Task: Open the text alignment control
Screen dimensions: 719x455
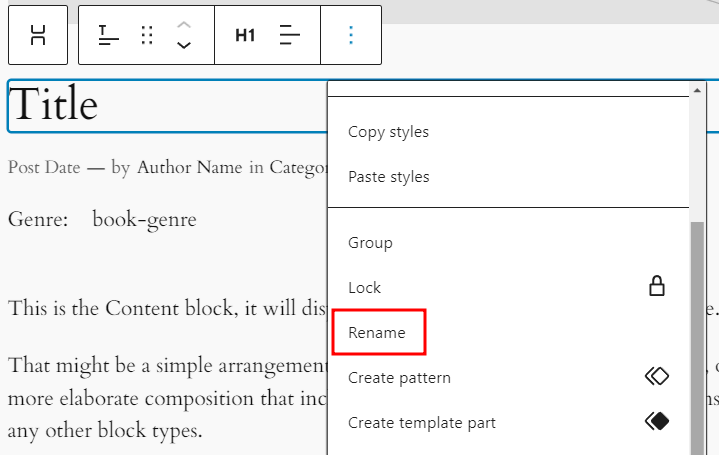Action: 289,35
